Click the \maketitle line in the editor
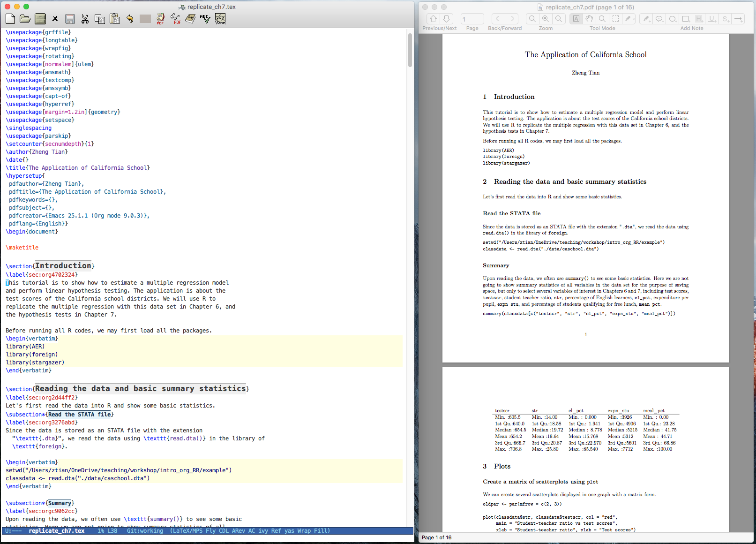 point(22,248)
